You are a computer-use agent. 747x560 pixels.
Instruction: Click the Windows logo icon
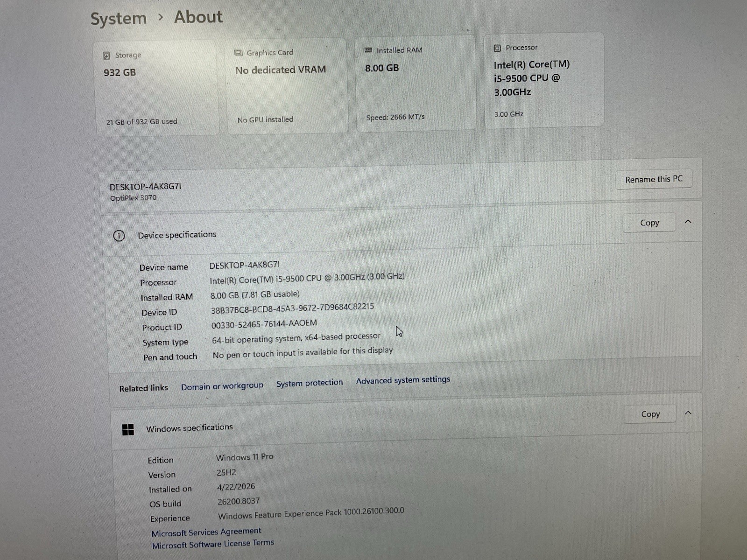(x=128, y=430)
